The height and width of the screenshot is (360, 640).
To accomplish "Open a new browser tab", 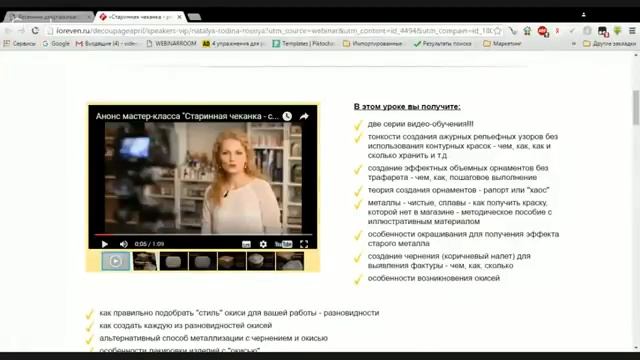I will (x=195, y=17).
